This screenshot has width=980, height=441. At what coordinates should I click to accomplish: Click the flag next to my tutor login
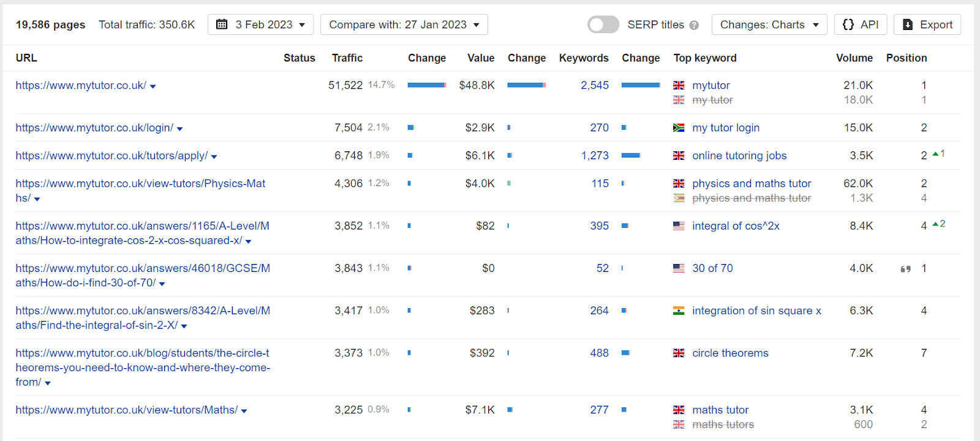pos(679,127)
